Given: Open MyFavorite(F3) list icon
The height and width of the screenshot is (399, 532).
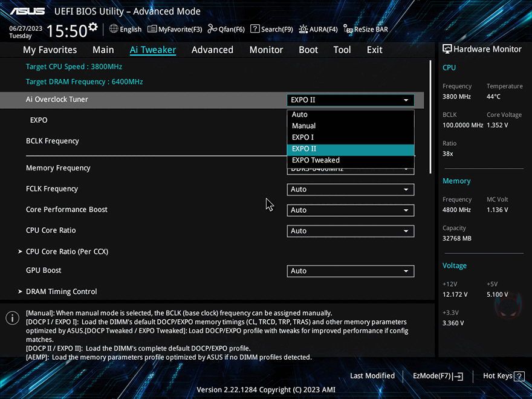Looking at the screenshot, I should coord(152,29).
